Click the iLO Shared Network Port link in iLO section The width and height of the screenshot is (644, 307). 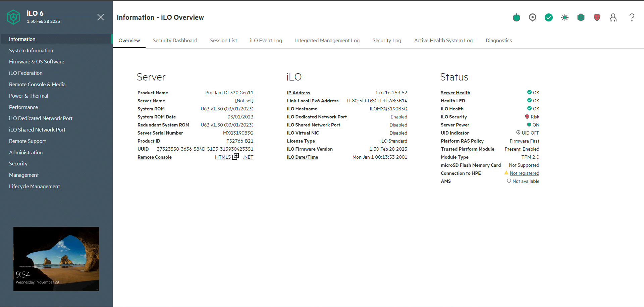point(313,125)
